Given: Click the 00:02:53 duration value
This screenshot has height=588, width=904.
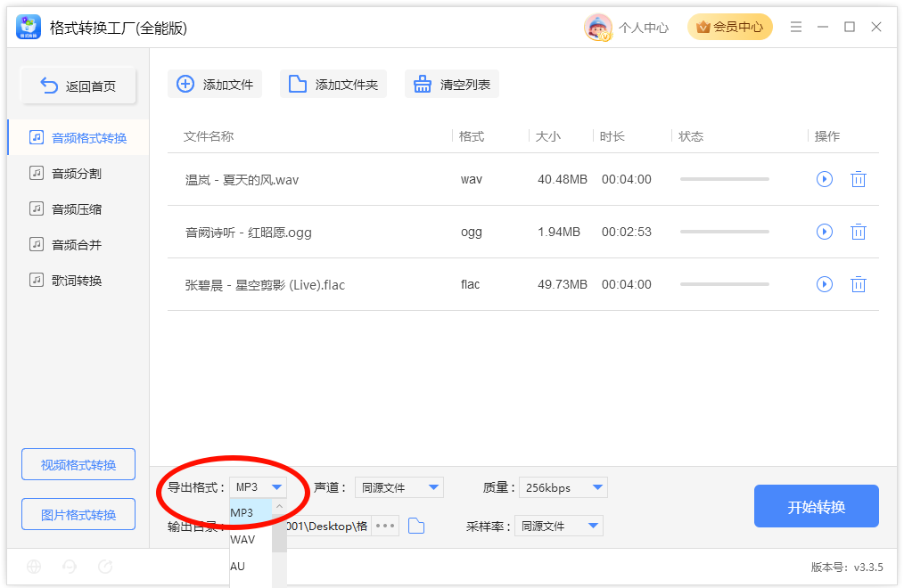Looking at the screenshot, I should [627, 232].
